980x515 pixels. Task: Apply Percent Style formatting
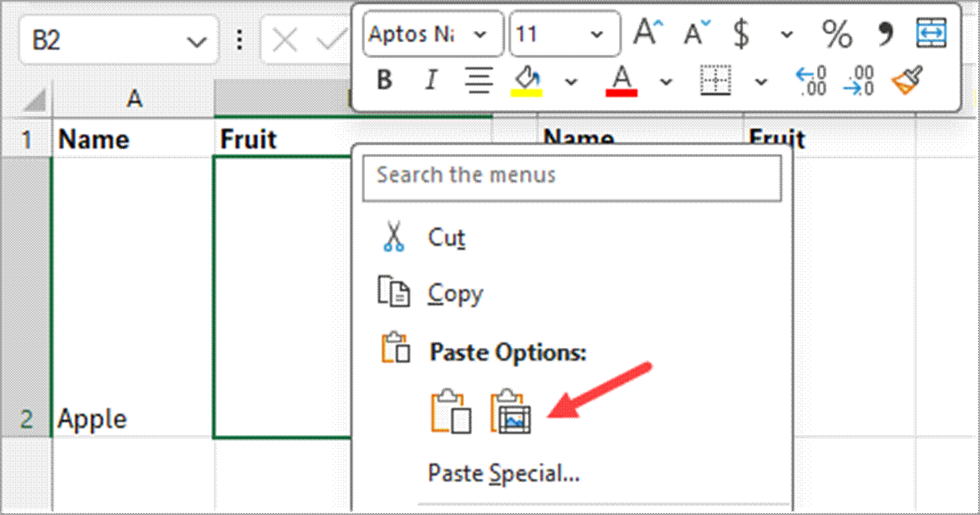(837, 33)
